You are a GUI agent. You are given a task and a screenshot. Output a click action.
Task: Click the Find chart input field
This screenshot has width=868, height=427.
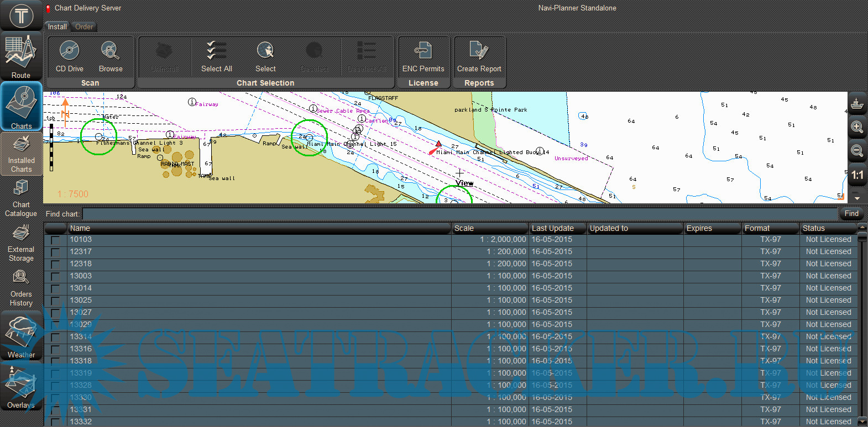coord(459,214)
